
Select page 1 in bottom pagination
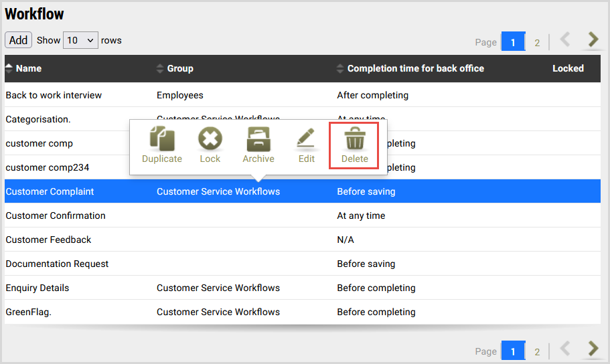click(513, 351)
